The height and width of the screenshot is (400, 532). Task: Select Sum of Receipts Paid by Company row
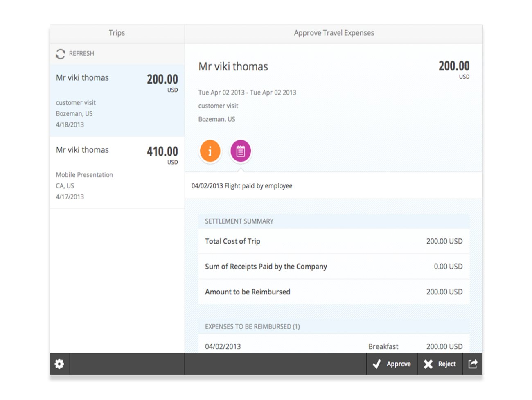[x=334, y=267]
